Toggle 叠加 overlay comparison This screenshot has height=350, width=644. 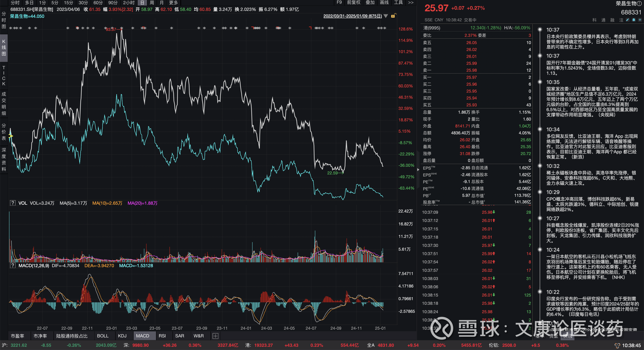tap(370, 2)
